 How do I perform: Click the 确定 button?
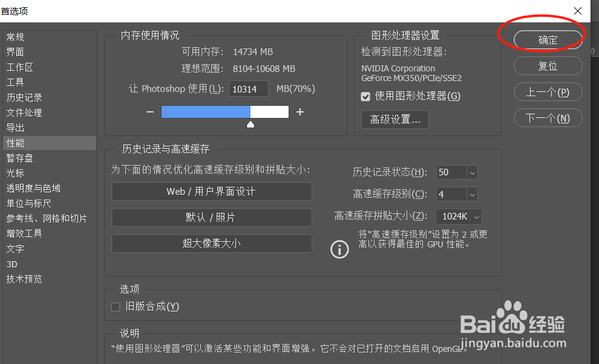pos(548,40)
